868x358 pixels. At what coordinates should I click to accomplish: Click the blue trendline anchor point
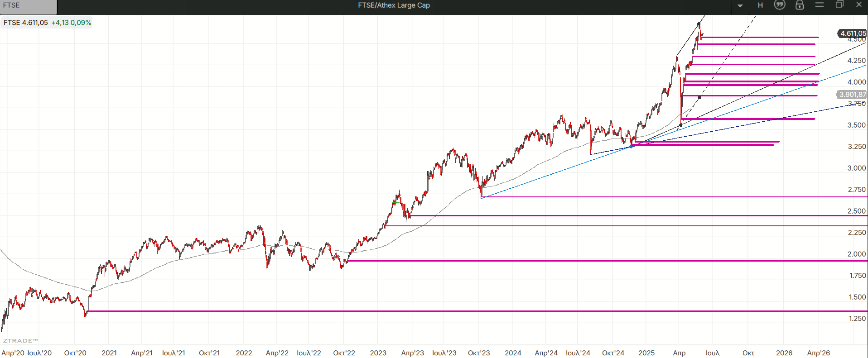(631, 147)
